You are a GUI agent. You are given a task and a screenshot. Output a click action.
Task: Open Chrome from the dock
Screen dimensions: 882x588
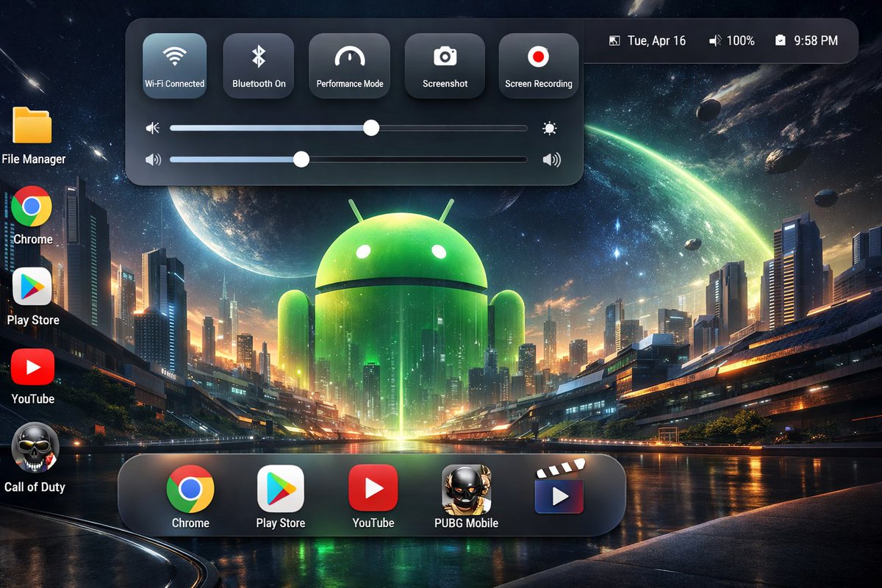click(x=190, y=497)
